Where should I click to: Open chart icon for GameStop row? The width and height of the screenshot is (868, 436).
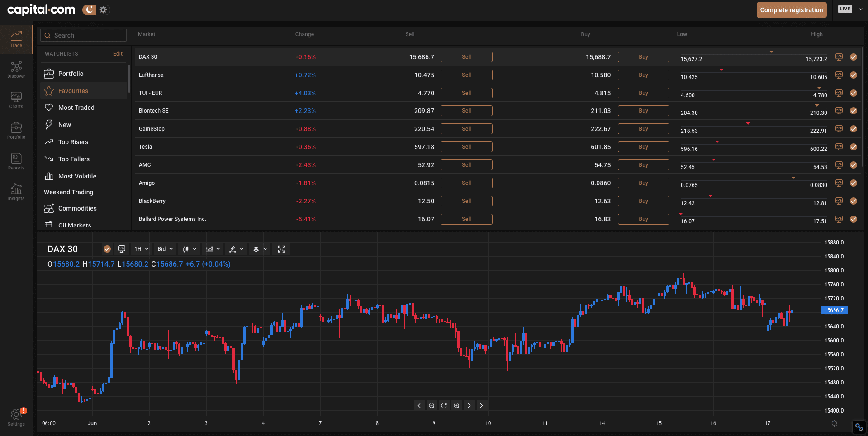pos(839,129)
